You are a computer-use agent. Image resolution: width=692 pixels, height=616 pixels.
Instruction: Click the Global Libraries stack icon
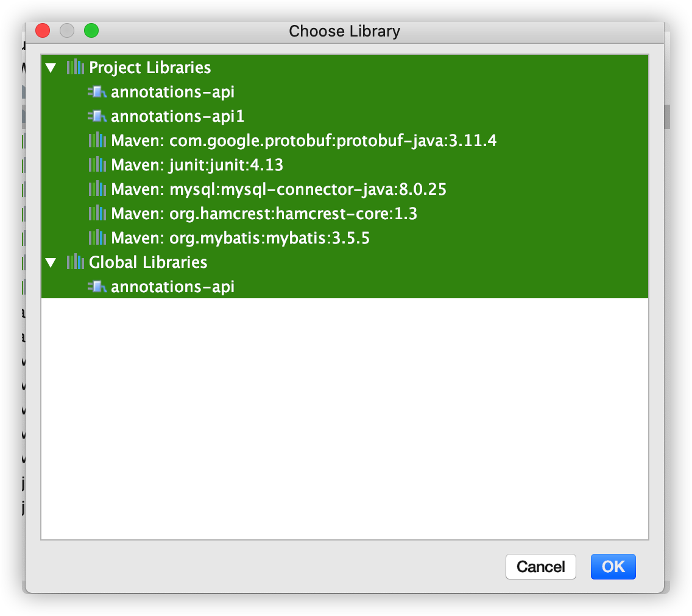74,262
